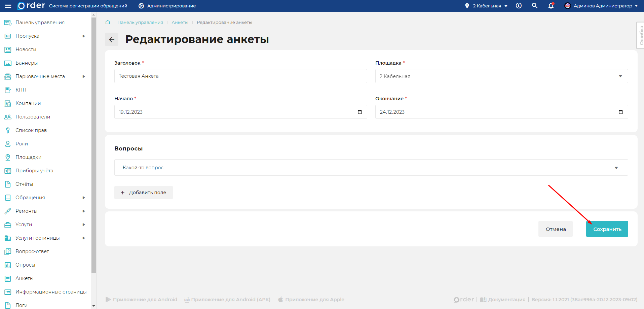The image size is (644, 309).
Task: Click the Сохранить button
Action: coord(607,229)
